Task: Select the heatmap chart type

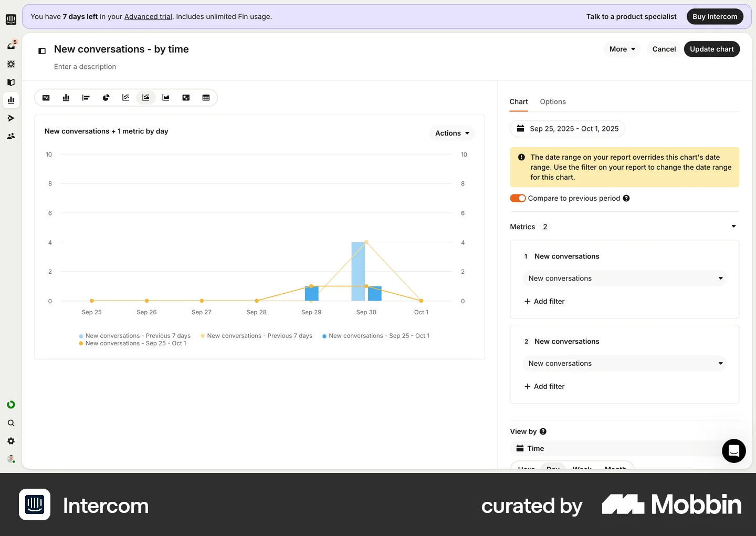Action: (186, 98)
